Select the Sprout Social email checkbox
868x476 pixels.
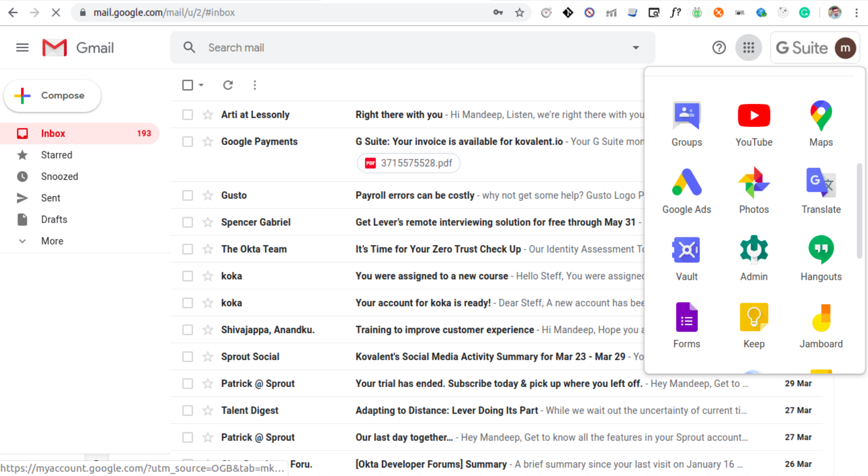[187, 357]
